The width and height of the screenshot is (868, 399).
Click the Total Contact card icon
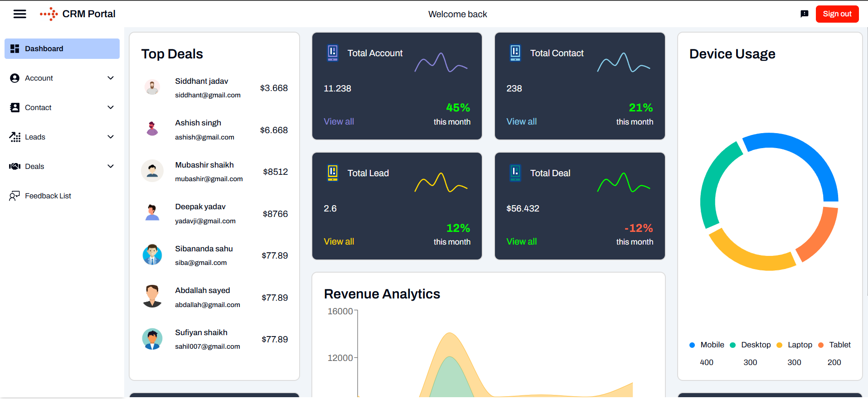[x=515, y=53]
